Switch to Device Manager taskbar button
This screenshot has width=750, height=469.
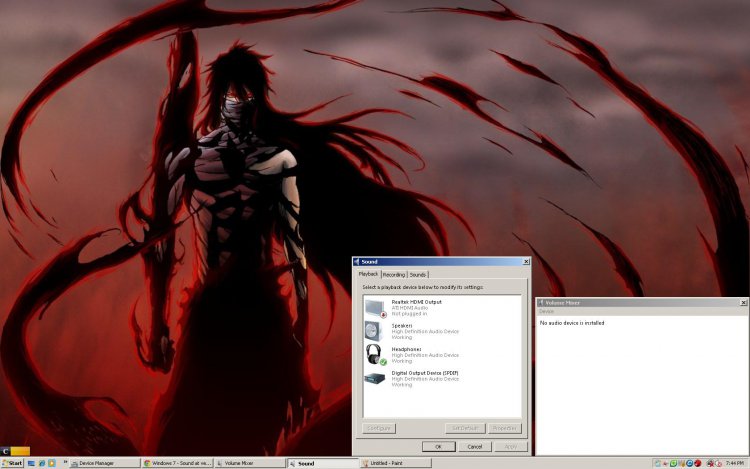tap(105, 463)
